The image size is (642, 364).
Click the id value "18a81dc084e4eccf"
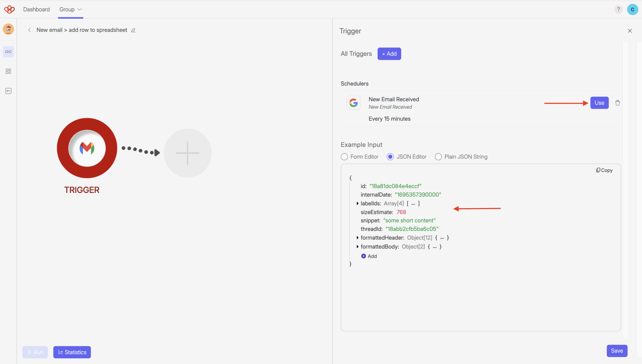[395, 186]
